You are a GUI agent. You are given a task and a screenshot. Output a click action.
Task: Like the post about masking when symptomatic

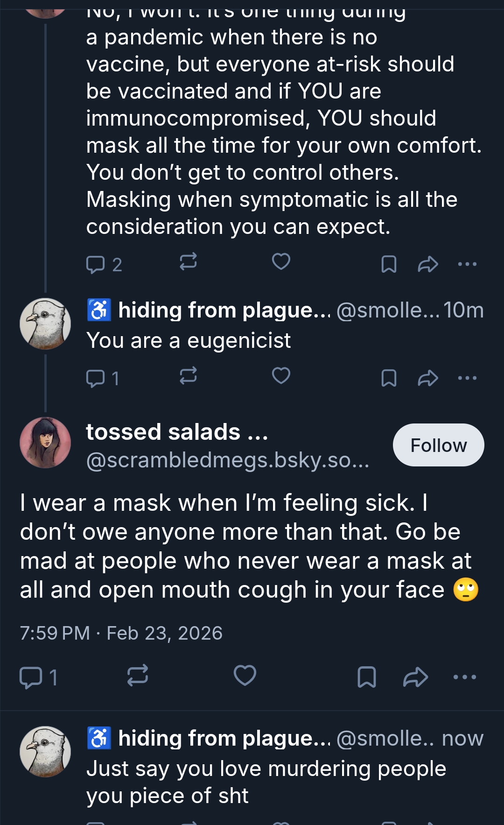tap(281, 262)
